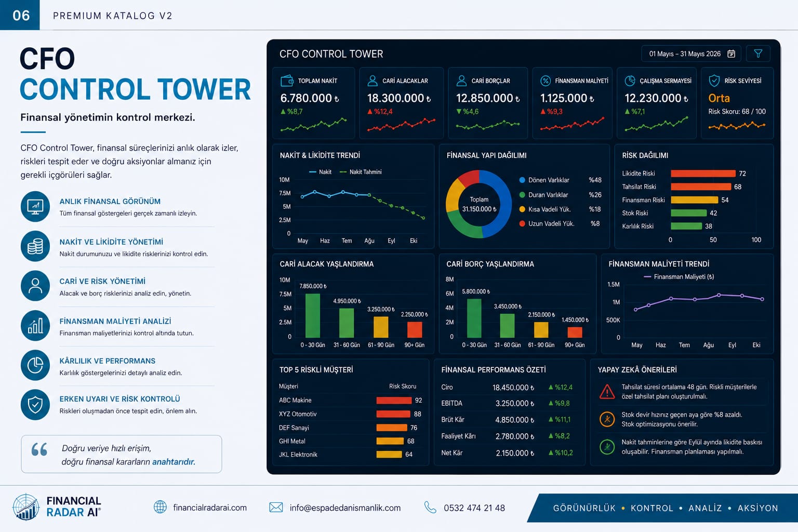Click the Likidite Riski red bar
The width and height of the screenshot is (798, 532).
(703, 174)
